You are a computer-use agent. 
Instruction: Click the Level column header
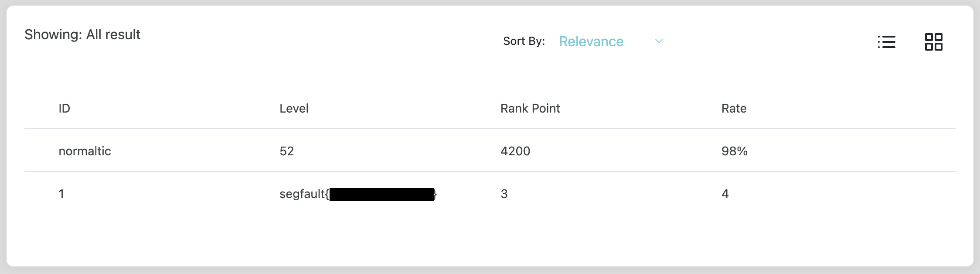pos(294,108)
